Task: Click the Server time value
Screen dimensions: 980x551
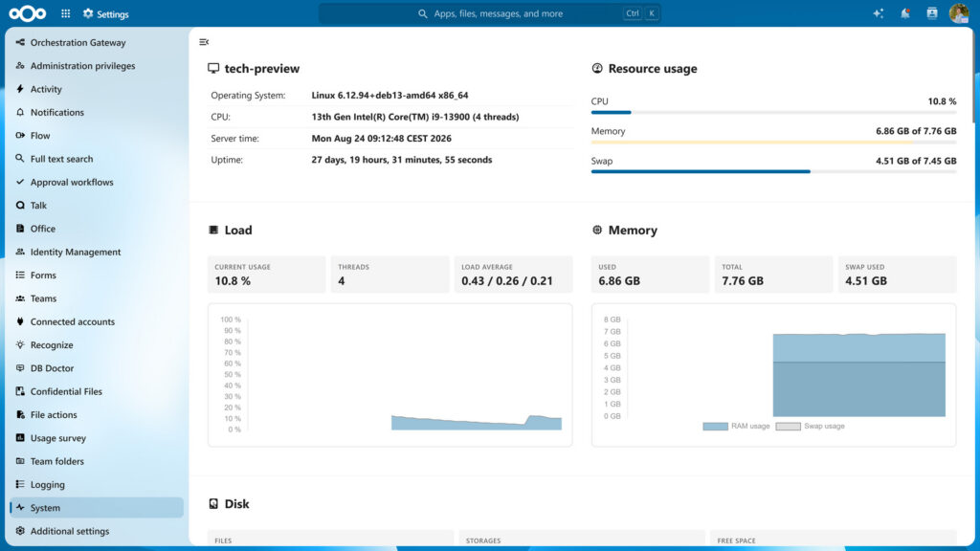Action: click(x=381, y=139)
